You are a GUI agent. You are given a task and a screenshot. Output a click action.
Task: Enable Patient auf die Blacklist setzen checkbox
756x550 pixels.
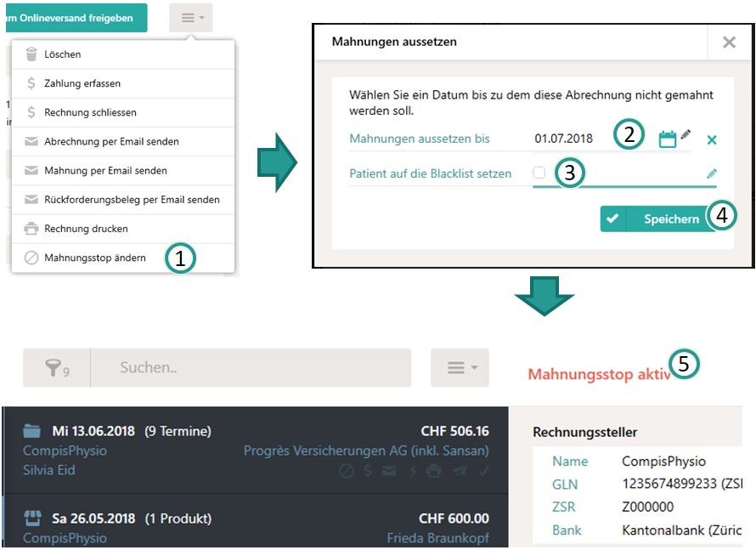click(x=539, y=173)
